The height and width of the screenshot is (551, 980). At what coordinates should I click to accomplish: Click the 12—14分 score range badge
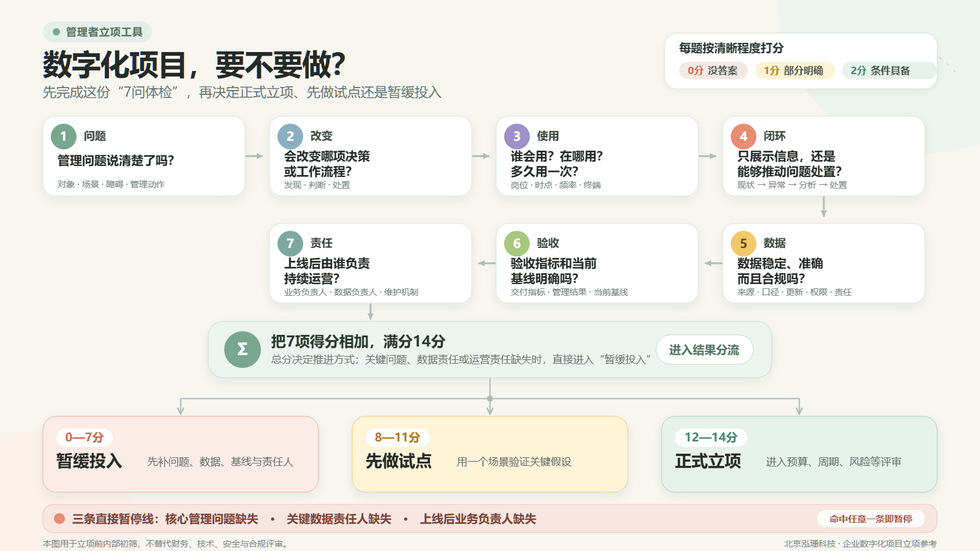[711, 437]
